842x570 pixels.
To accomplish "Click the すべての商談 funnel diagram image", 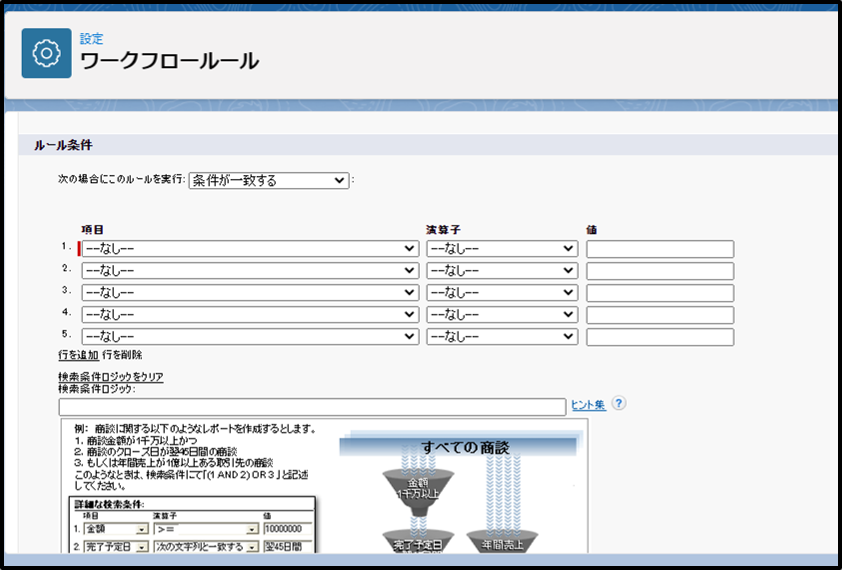I will point(458,490).
